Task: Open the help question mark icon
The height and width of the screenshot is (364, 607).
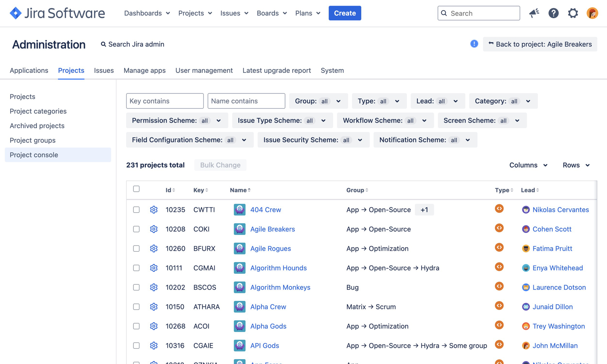Action: coord(553,13)
